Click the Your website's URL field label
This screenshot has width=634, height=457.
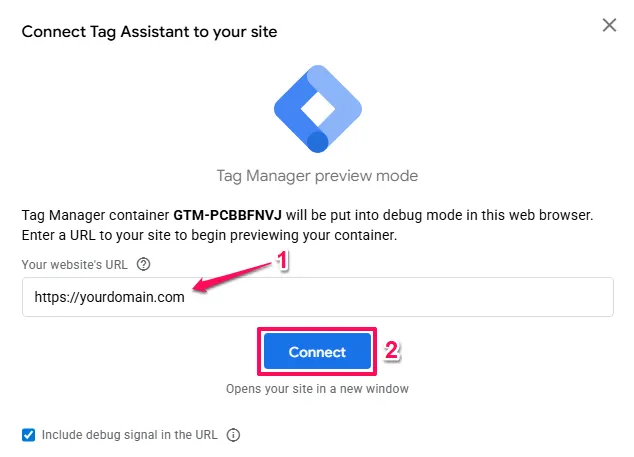78,265
